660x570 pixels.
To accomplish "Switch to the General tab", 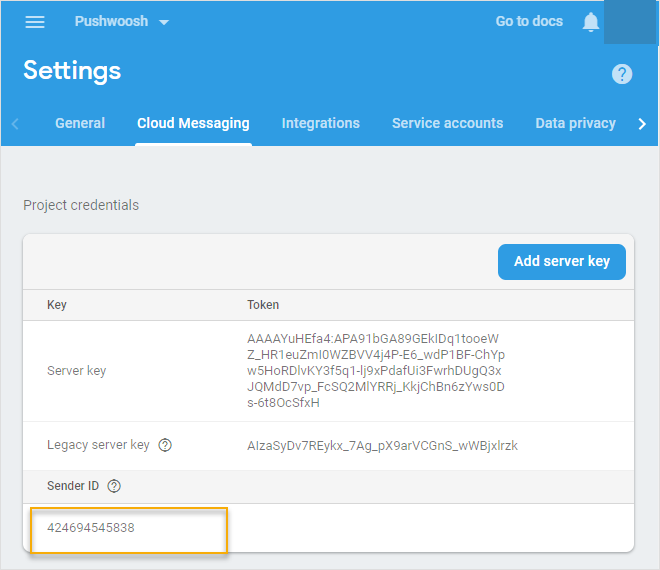I will pyautogui.click(x=80, y=123).
